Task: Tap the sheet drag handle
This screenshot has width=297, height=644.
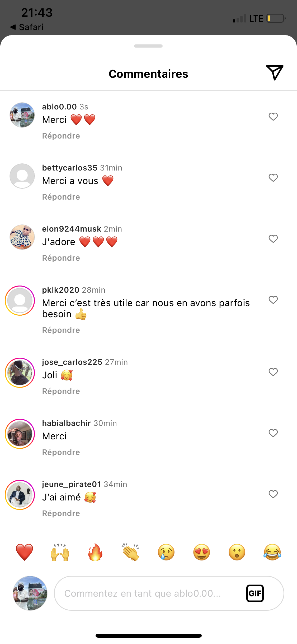Action: pos(148,46)
